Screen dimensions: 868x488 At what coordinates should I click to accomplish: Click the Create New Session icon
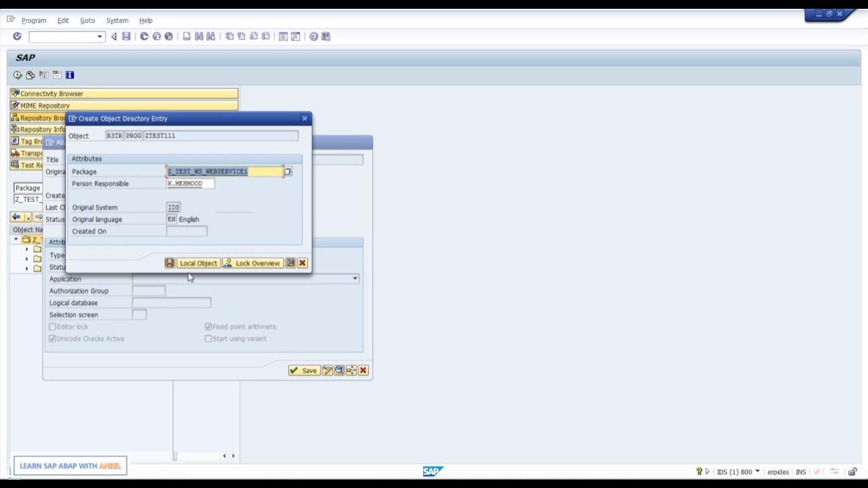[283, 37]
